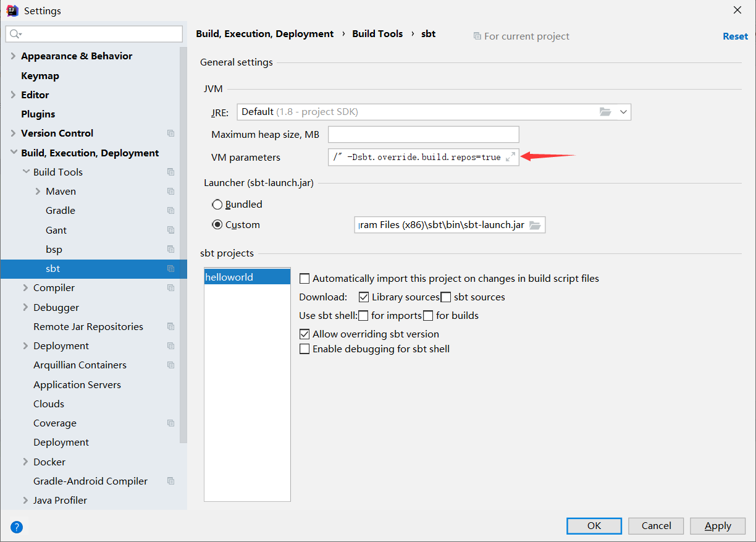Browse for custom sbt-launch.jar with folder icon
Image resolution: width=756 pixels, height=542 pixels.
(x=535, y=225)
